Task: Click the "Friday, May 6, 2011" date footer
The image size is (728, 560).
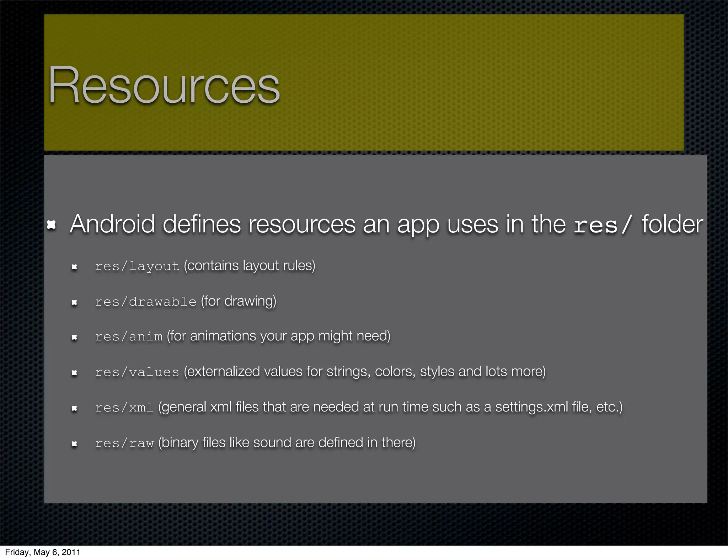Action: (43, 552)
